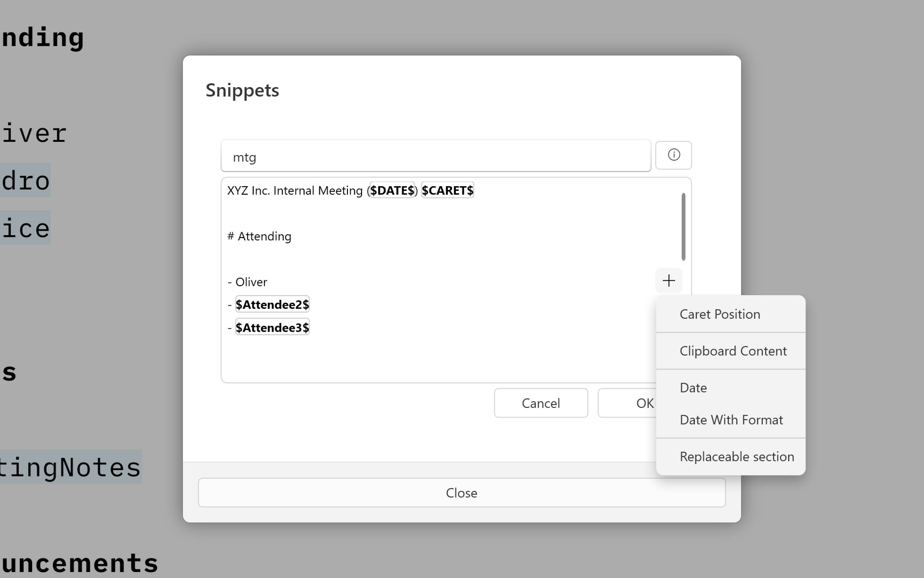The width and height of the screenshot is (924, 578).
Task: Pick Date With Format option
Action: pos(731,420)
